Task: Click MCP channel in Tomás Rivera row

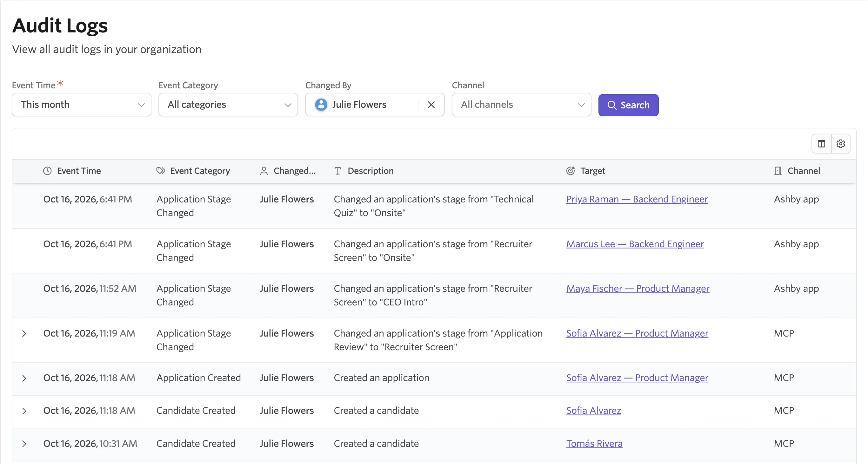Action: point(784,444)
